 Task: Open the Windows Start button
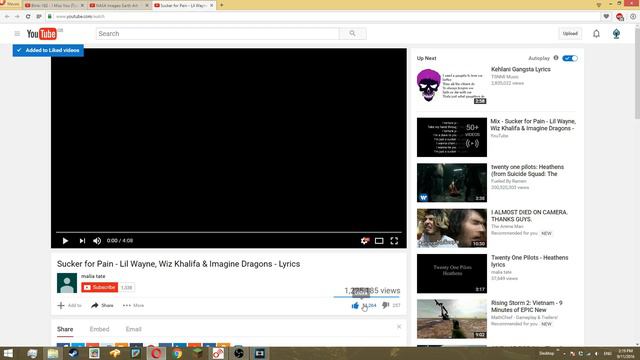click(x=8, y=353)
